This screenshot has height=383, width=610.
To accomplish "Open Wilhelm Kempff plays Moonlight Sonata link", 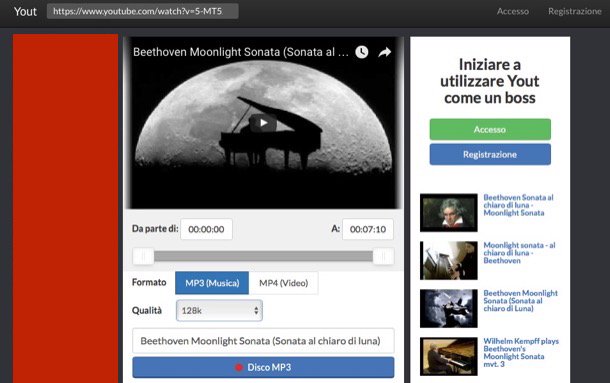I will pyautogui.click(x=521, y=353).
